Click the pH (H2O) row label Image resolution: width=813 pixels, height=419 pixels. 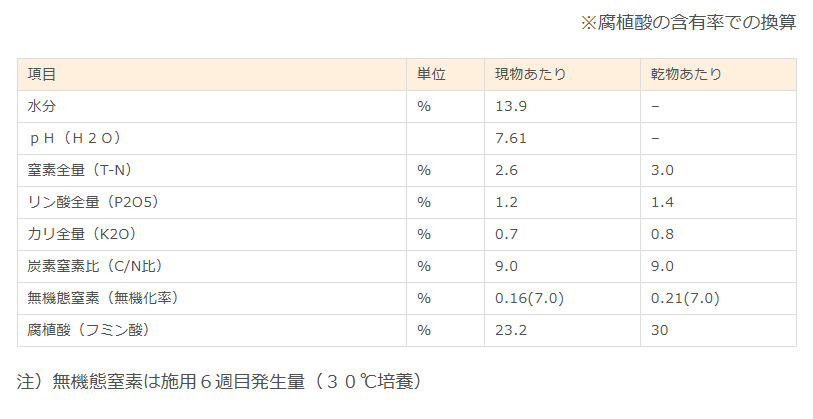point(75,138)
